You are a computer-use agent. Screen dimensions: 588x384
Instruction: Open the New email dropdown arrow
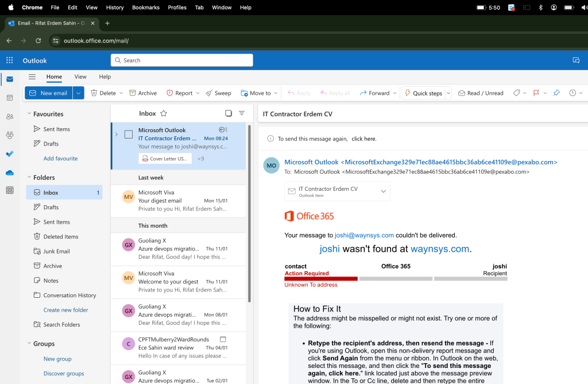coord(78,93)
